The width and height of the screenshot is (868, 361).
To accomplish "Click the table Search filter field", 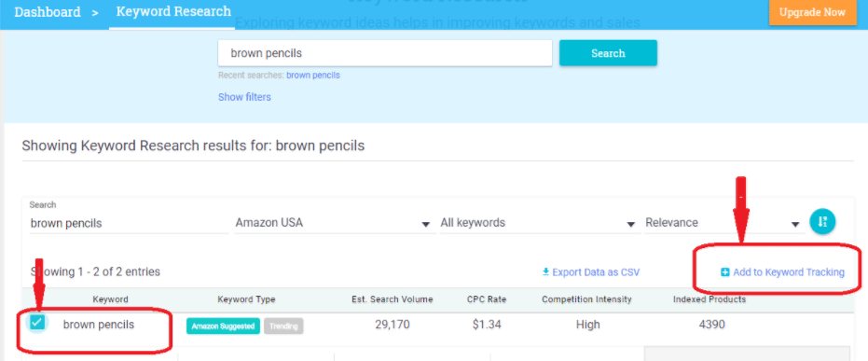I will tap(129, 223).
